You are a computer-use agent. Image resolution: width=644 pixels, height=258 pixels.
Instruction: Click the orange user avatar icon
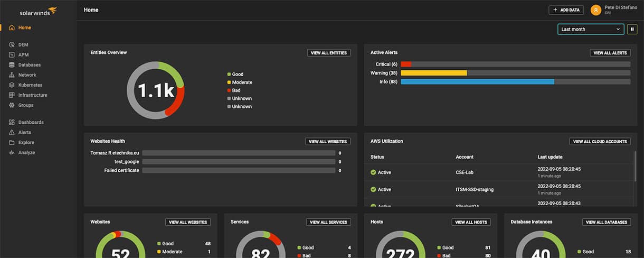pyautogui.click(x=596, y=10)
